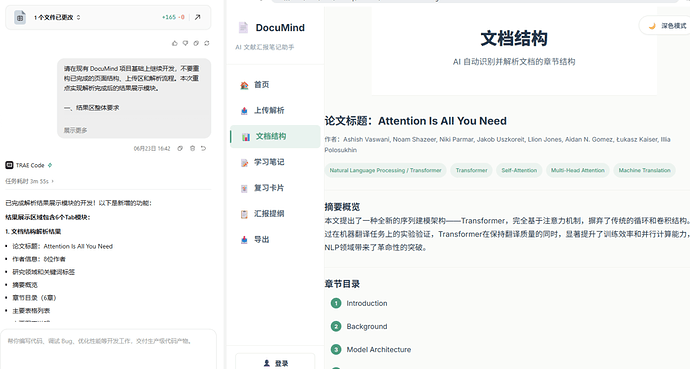Click the Self-Attention keyword tag
This screenshot has height=369, width=690.
[519, 170]
